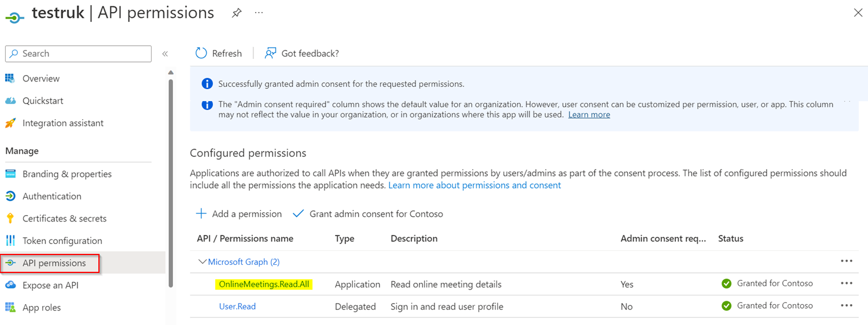Click the green granted check in the User.Read row

click(x=727, y=306)
